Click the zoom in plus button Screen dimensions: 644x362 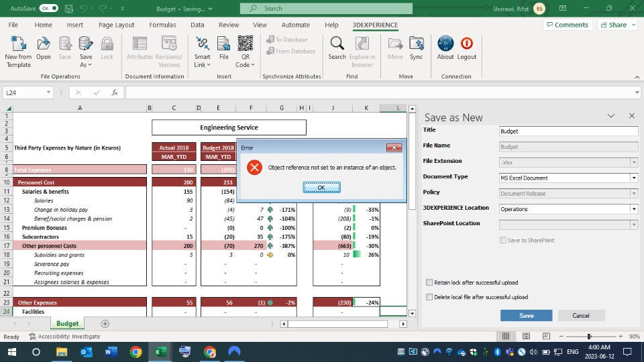point(621,336)
